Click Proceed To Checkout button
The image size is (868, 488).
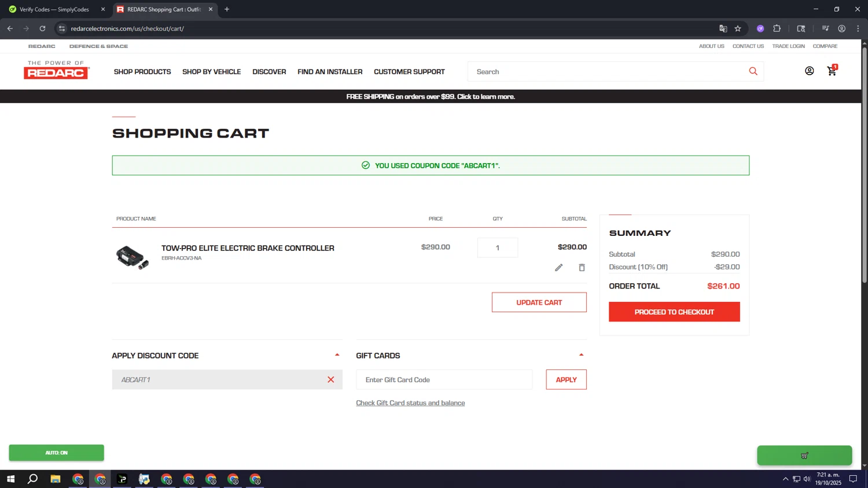pos(674,312)
